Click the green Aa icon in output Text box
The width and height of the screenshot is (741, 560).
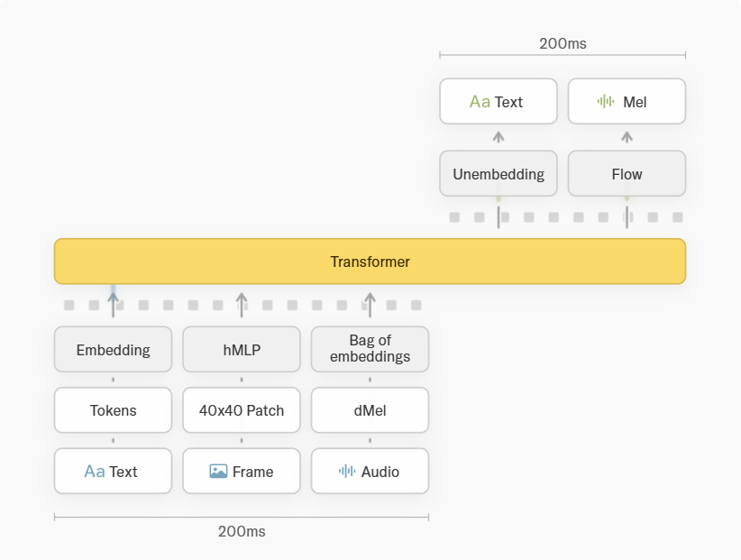pyautogui.click(x=480, y=102)
